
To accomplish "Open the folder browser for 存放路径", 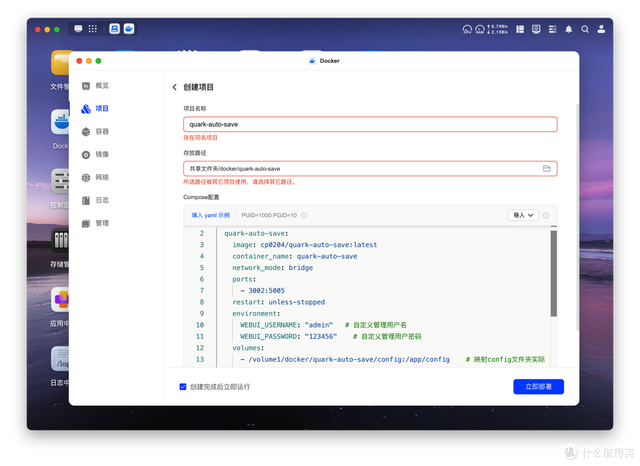I will 547,168.
